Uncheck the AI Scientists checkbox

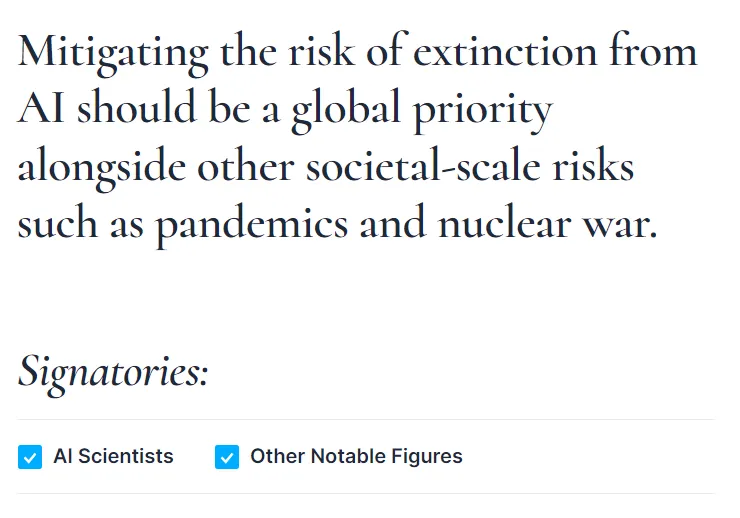point(30,458)
